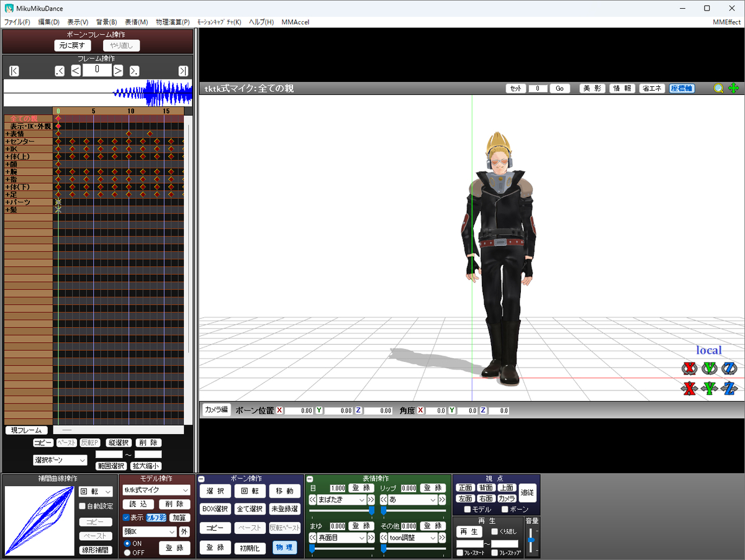This screenshot has width=745, height=560.
Task: Go to previous keyframe (.<) button
Action: coord(60,70)
